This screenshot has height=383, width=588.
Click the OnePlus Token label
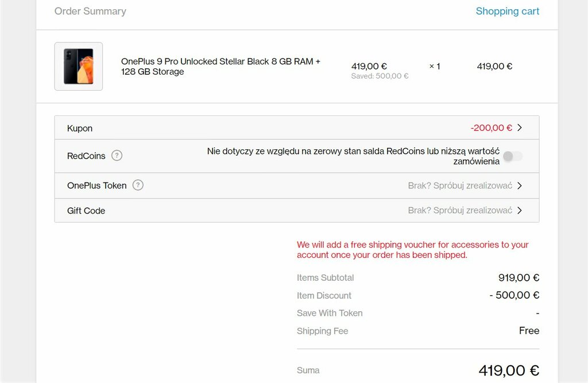[96, 185]
